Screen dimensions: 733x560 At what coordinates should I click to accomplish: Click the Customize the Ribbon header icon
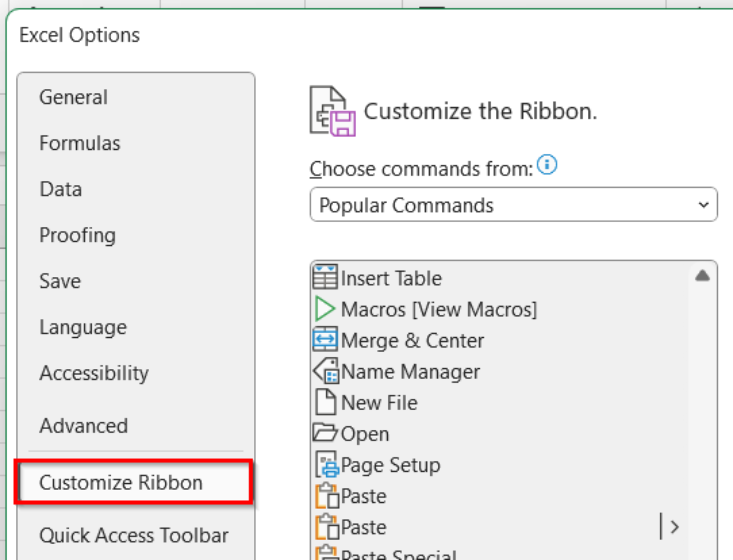coord(332,111)
